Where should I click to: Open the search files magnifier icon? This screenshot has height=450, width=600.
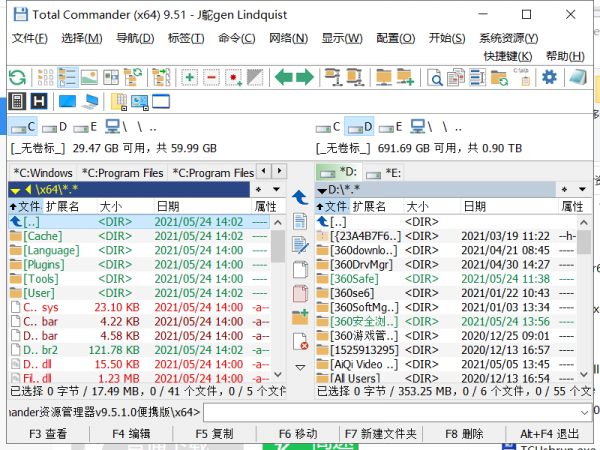coord(435,77)
